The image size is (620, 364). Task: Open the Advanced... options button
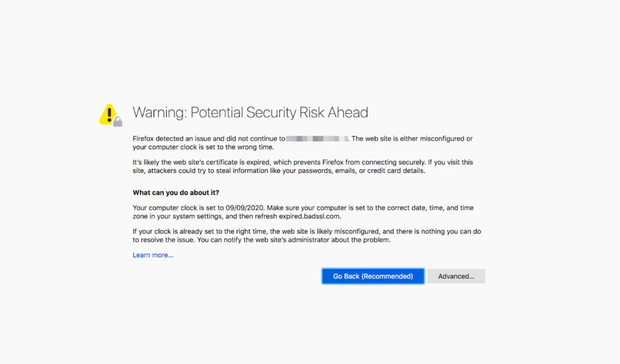tap(456, 276)
